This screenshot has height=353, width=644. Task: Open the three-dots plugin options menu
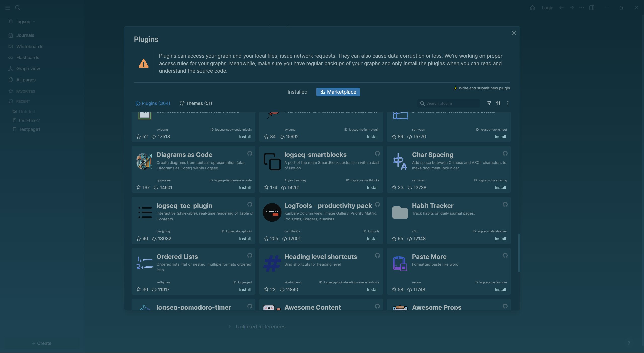(x=508, y=103)
